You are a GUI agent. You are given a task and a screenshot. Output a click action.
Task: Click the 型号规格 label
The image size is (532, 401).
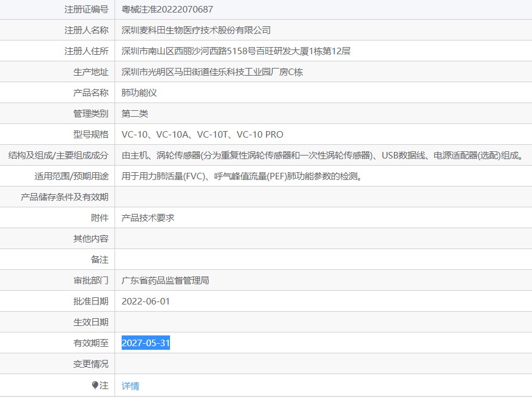point(91,135)
